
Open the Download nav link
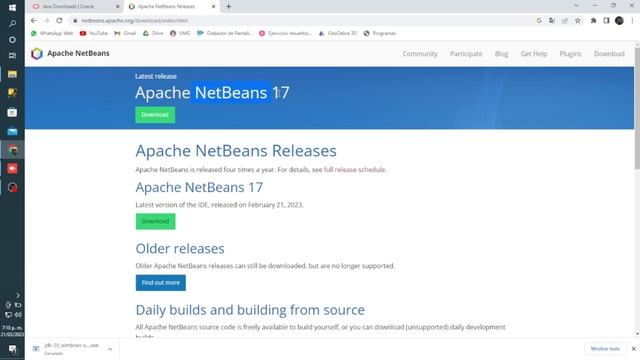point(609,54)
